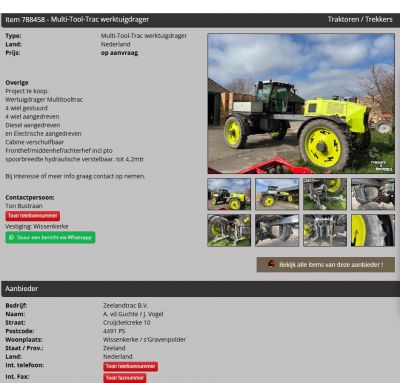Select second thumbnail showing tractor near shed
Image resolution: width=400 pixels, height=383 pixels.
point(277,194)
